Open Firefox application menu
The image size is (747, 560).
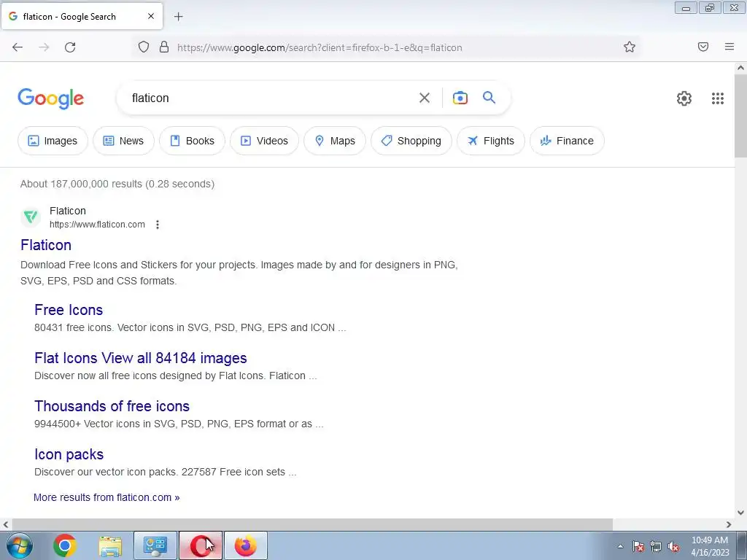click(x=729, y=47)
